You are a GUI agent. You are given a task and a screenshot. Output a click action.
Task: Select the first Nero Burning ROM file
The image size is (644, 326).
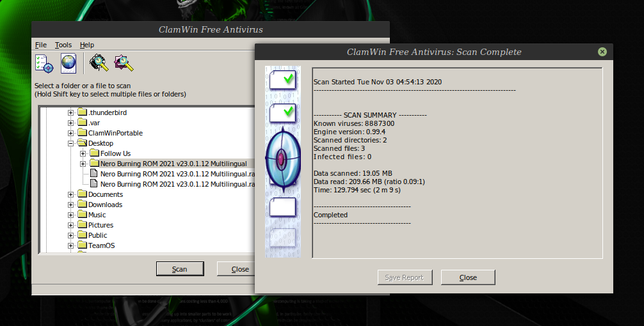point(177,174)
